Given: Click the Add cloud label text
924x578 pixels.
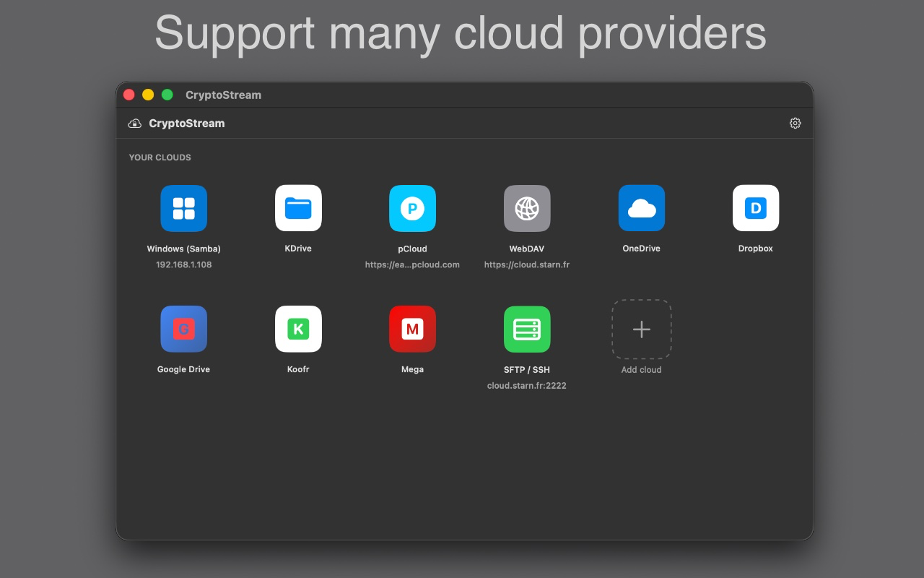Looking at the screenshot, I should (x=641, y=370).
